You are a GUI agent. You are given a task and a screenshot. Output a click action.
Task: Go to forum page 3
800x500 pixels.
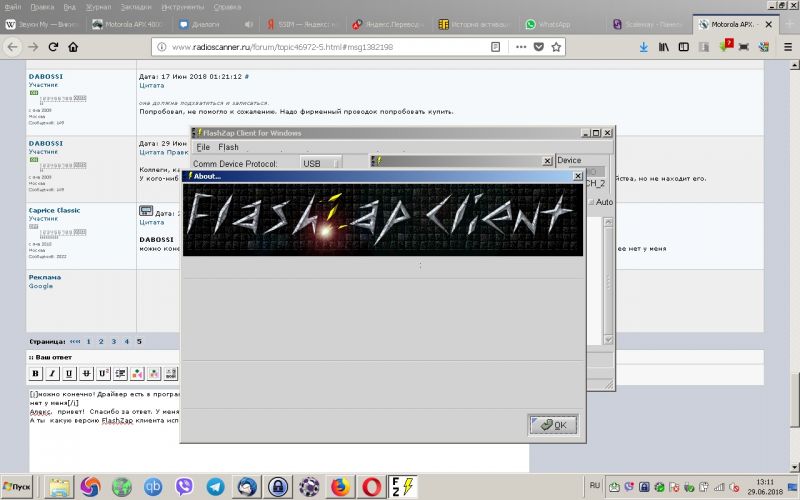[114, 342]
